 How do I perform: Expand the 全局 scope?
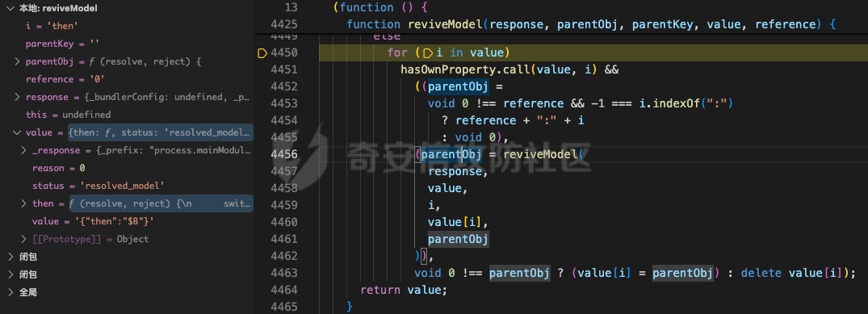(10, 292)
